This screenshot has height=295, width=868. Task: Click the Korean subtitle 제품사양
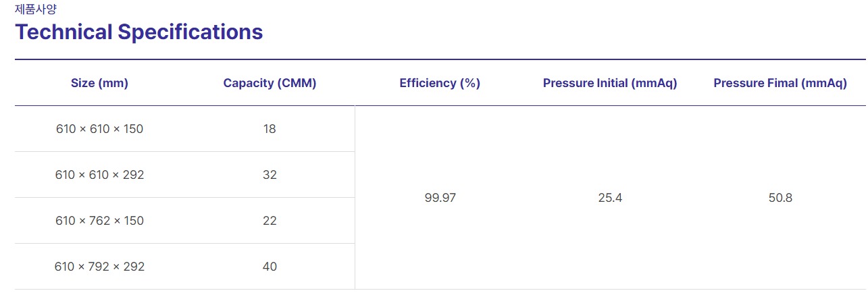(33, 9)
